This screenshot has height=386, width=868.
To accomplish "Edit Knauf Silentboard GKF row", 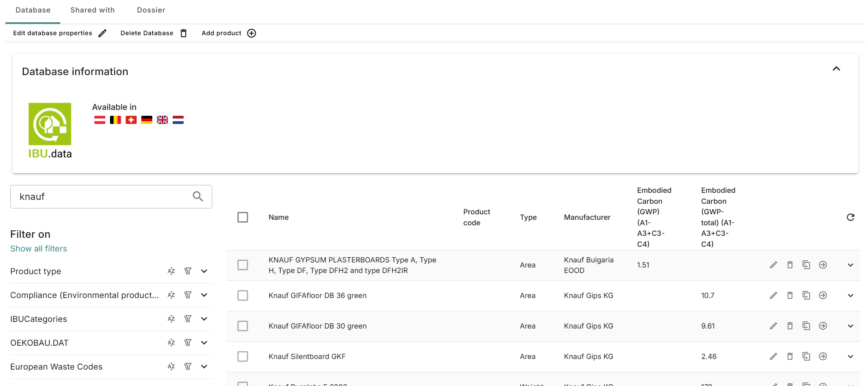I will 773,357.
